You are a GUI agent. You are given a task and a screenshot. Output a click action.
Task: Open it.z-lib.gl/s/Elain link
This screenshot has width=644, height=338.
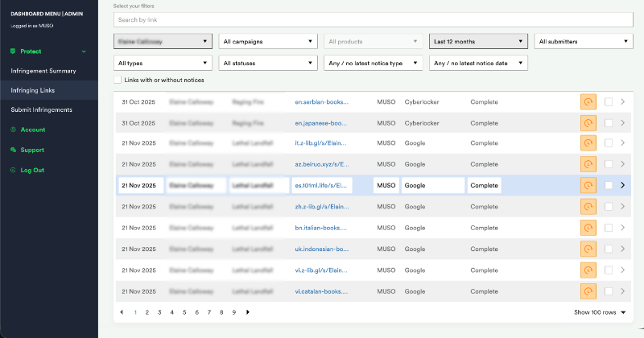click(x=320, y=143)
